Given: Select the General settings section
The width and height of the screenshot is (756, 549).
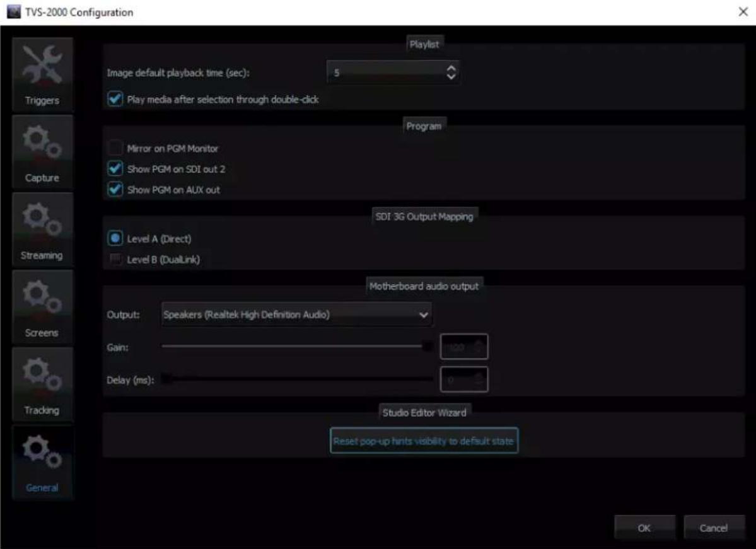Looking at the screenshot, I should coord(42,462).
